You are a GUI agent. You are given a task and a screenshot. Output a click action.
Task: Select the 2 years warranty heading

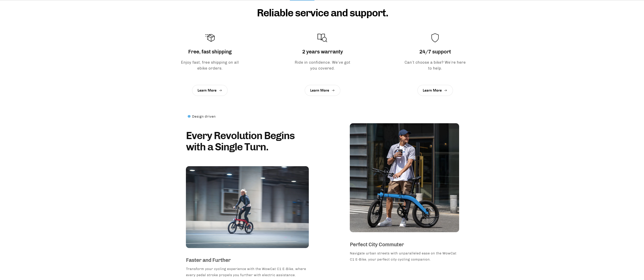[x=322, y=52]
